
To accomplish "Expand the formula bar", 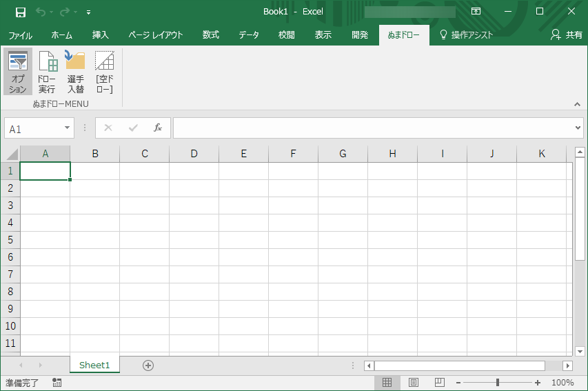I will tap(578, 128).
